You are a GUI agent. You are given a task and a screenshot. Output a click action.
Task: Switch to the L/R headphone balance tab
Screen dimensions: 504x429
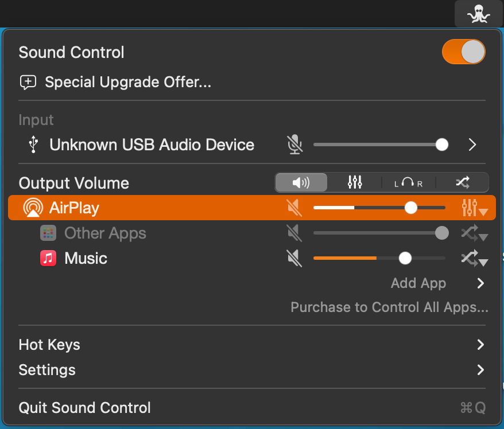[408, 183]
